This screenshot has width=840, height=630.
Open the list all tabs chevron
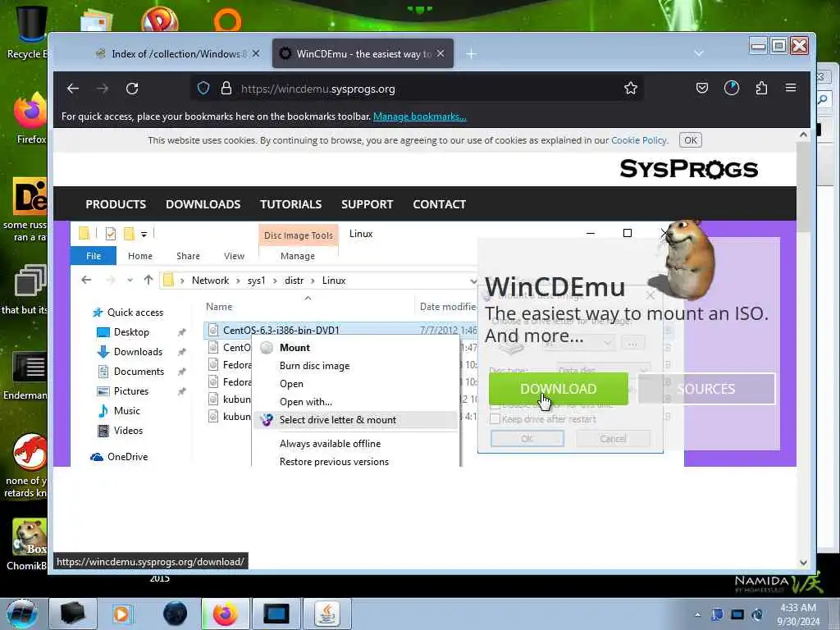(x=698, y=53)
